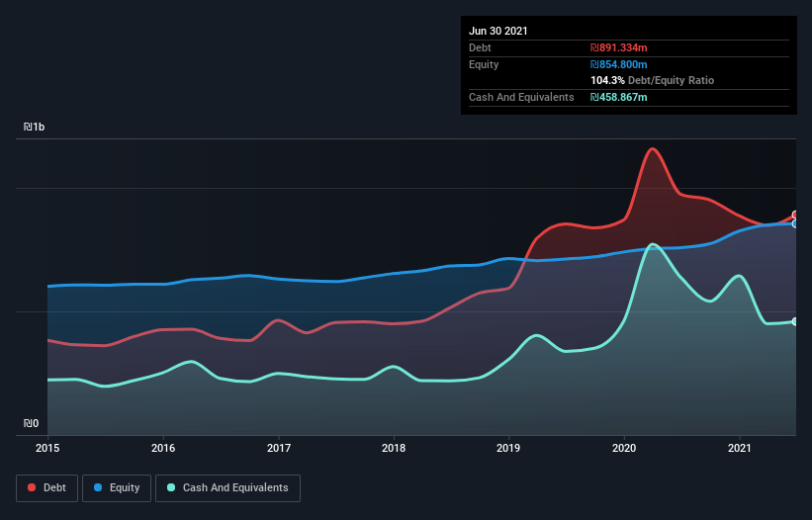Screen dimensions: 812x520
Task: Click the Jun 30 2021 tooltip date
Action: pyautogui.click(x=498, y=31)
